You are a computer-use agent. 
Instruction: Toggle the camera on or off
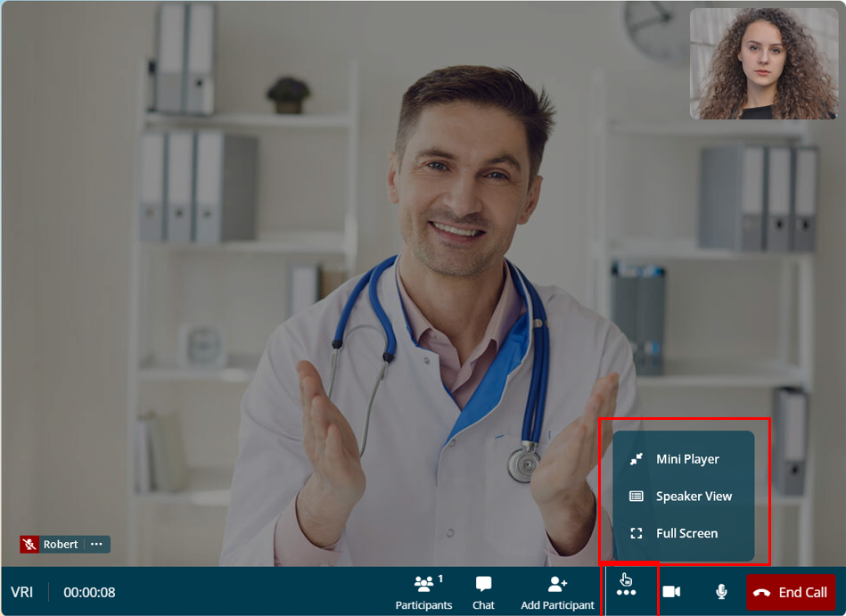(671, 591)
